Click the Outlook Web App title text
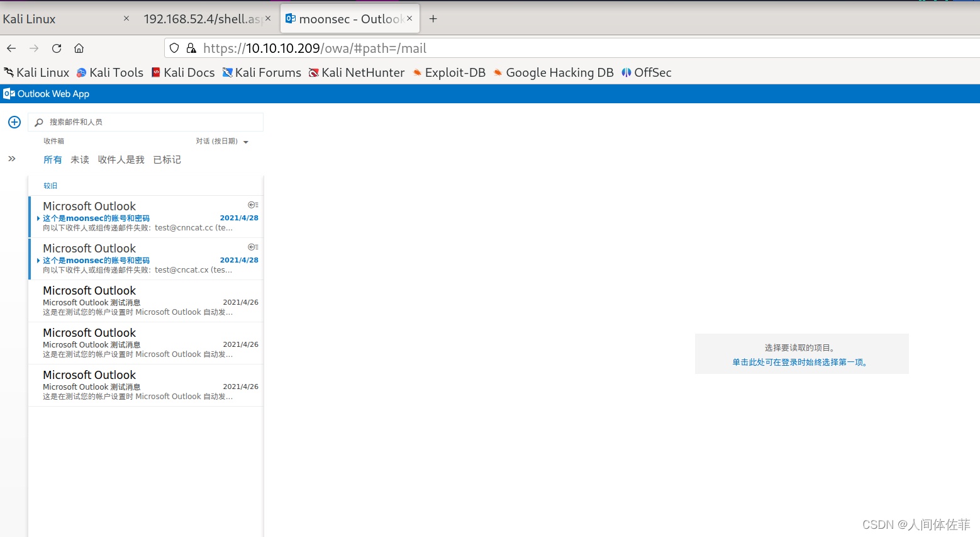The width and height of the screenshot is (980, 537). tap(53, 94)
